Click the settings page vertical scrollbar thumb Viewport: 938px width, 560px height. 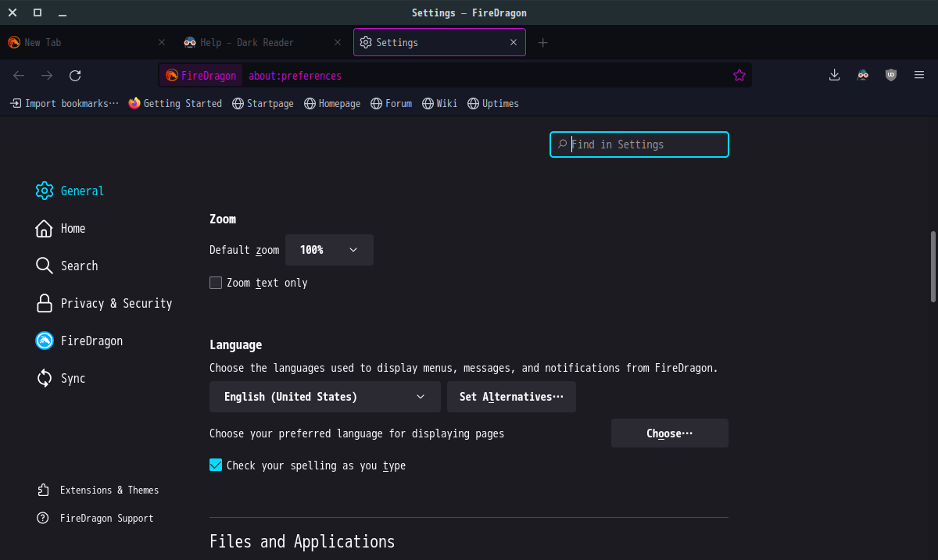click(x=933, y=266)
